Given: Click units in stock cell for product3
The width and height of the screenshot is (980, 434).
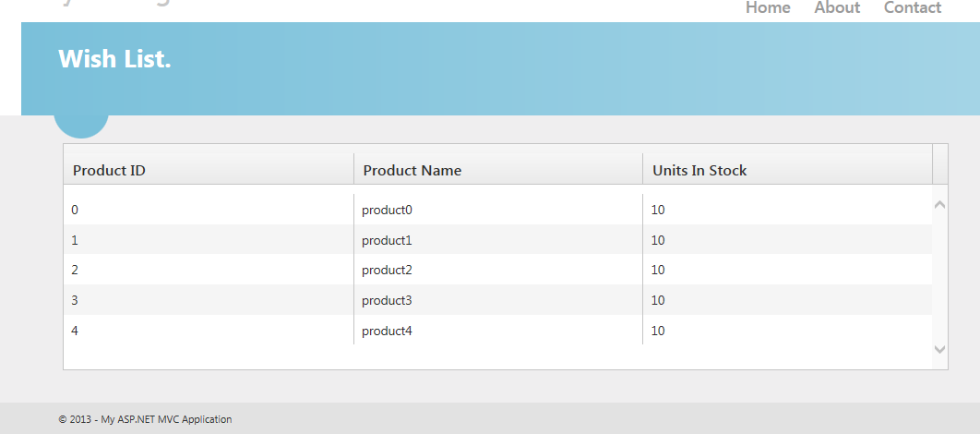Looking at the screenshot, I should (x=658, y=300).
